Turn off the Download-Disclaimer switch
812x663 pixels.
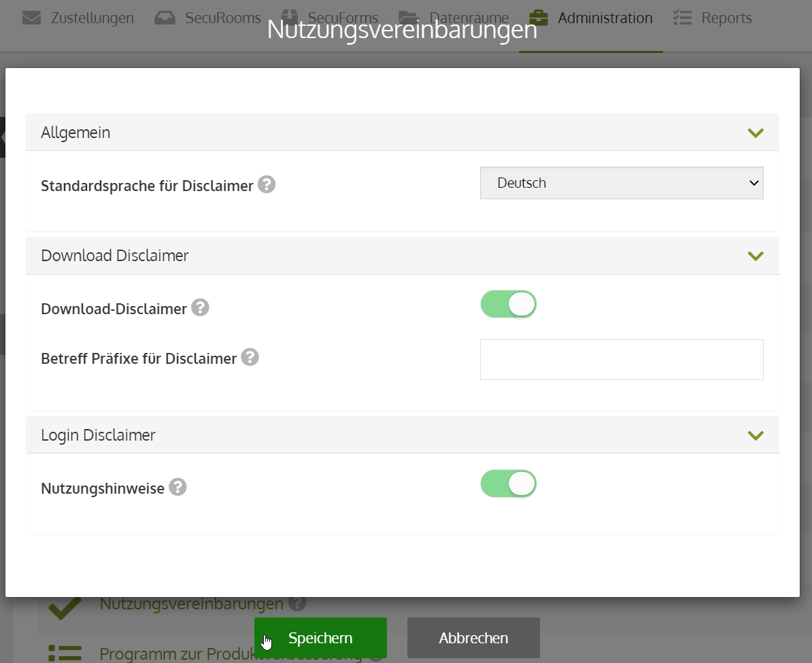(x=509, y=304)
